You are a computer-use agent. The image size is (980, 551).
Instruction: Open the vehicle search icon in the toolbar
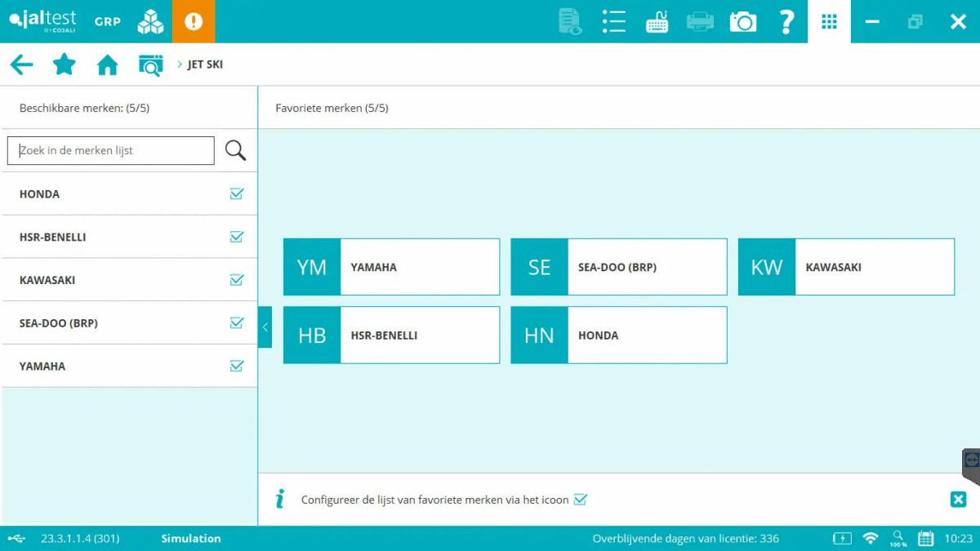(x=150, y=64)
